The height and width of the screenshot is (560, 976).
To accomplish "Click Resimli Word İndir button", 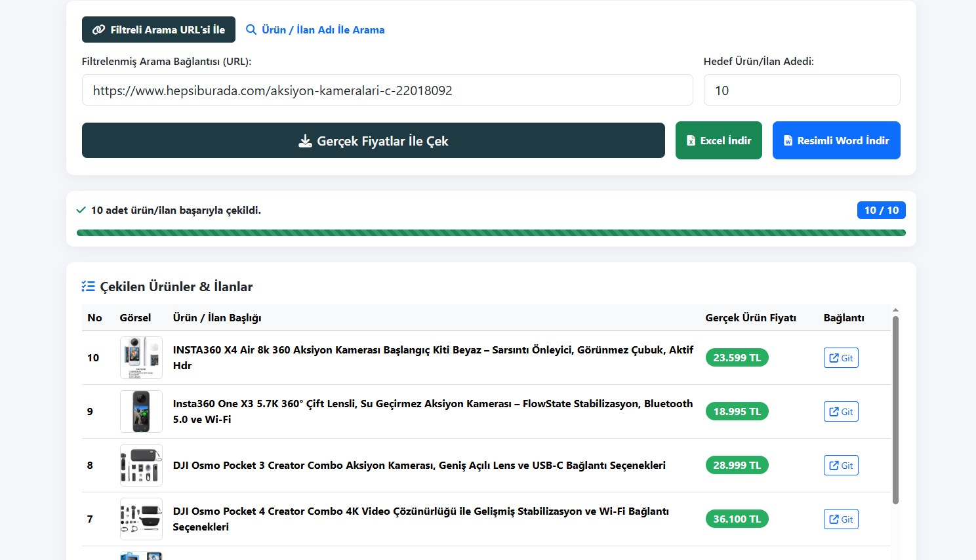I will [x=836, y=140].
